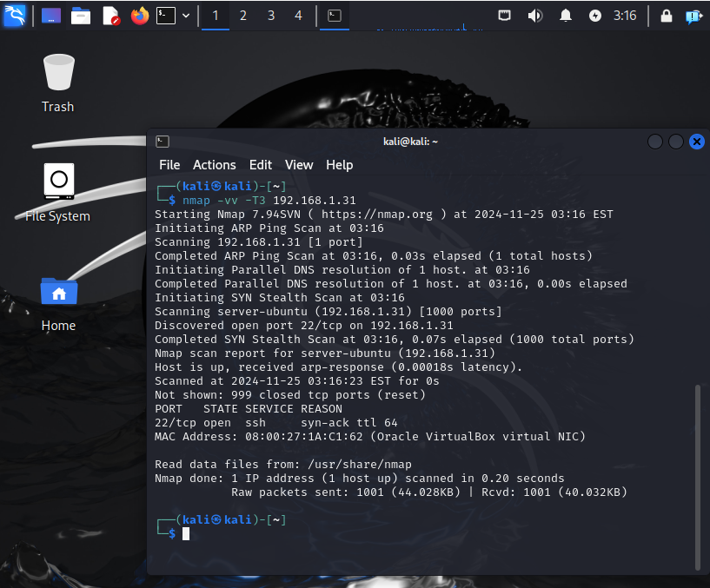
Task: Open the file manager from the panel
Action: pyautogui.click(x=81, y=16)
